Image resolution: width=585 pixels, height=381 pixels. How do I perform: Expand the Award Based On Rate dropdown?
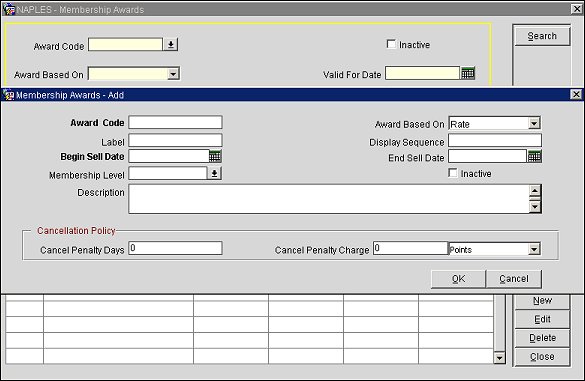click(x=534, y=124)
